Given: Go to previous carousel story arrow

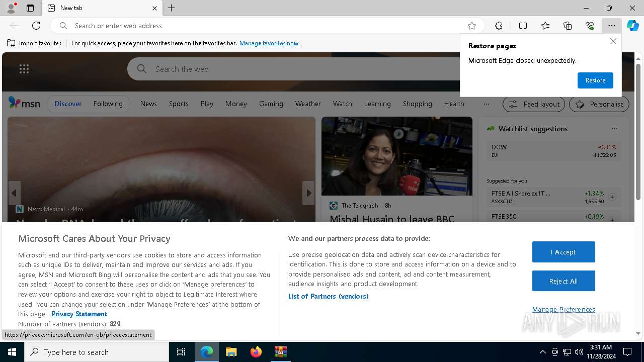Looking at the screenshot, I should click(x=14, y=193).
